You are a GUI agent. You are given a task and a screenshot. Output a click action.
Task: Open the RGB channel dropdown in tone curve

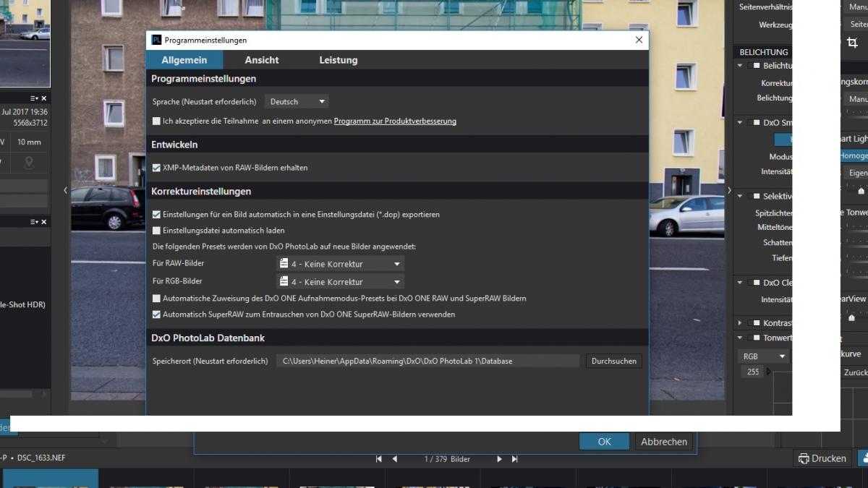pos(764,356)
